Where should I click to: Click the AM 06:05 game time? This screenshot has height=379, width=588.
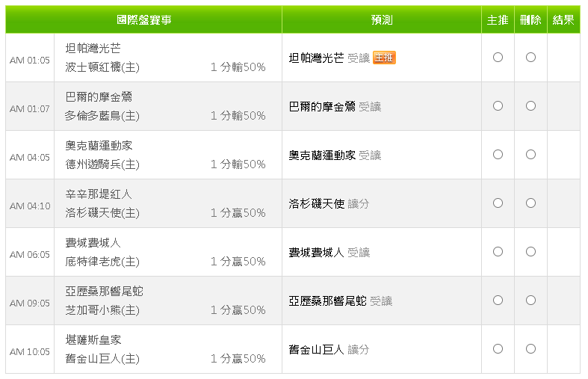[30, 255]
